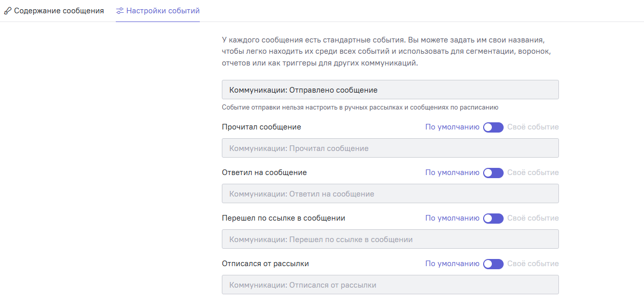This screenshot has height=303, width=644.
Task: Choose По умолчанию for Прочитал сообщение
Action: click(x=452, y=127)
